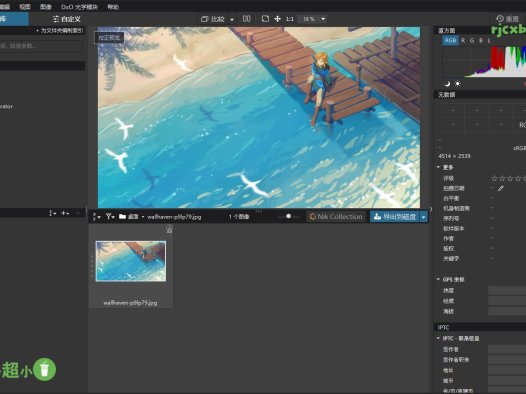
Task: Set zoom to 1:1
Action: click(x=290, y=19)
